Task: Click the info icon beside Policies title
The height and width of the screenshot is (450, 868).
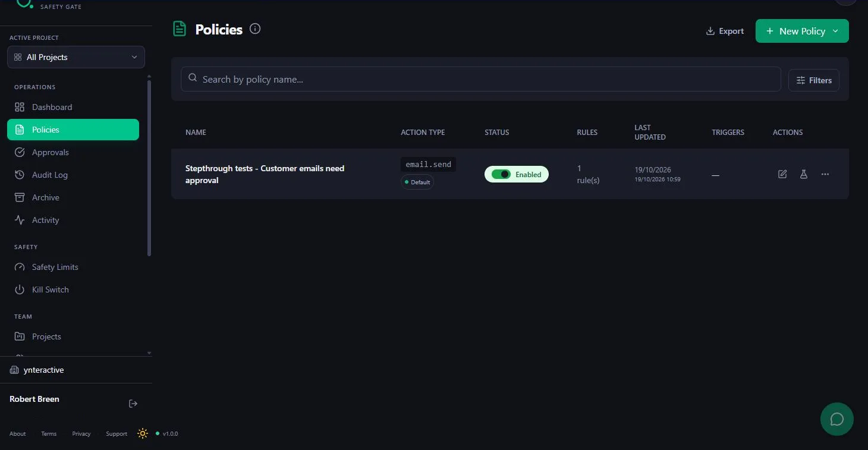Action: (255, 29)
